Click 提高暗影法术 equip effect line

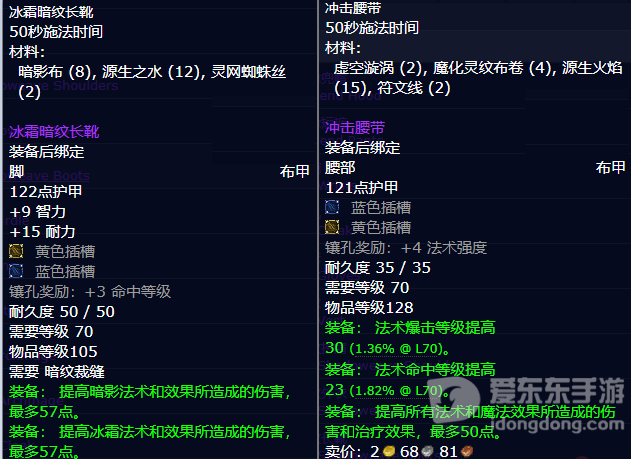click(x=149, y=401)
